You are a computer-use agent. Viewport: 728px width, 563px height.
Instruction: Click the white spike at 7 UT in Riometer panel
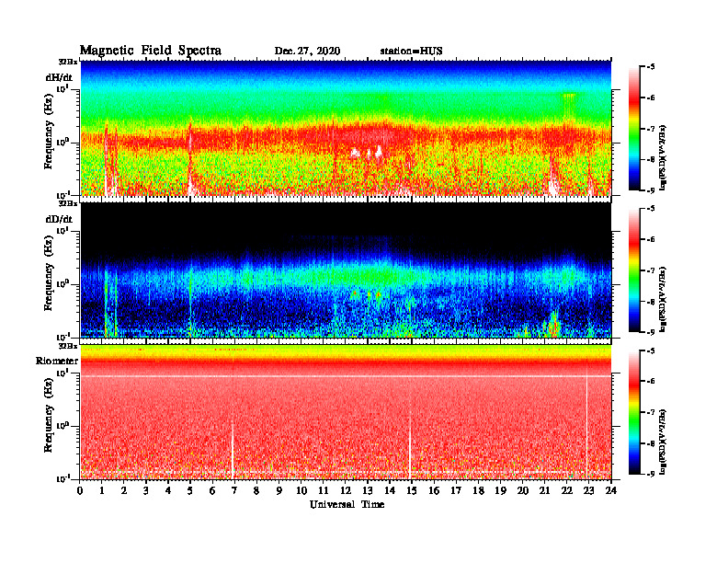click(233, 451)
